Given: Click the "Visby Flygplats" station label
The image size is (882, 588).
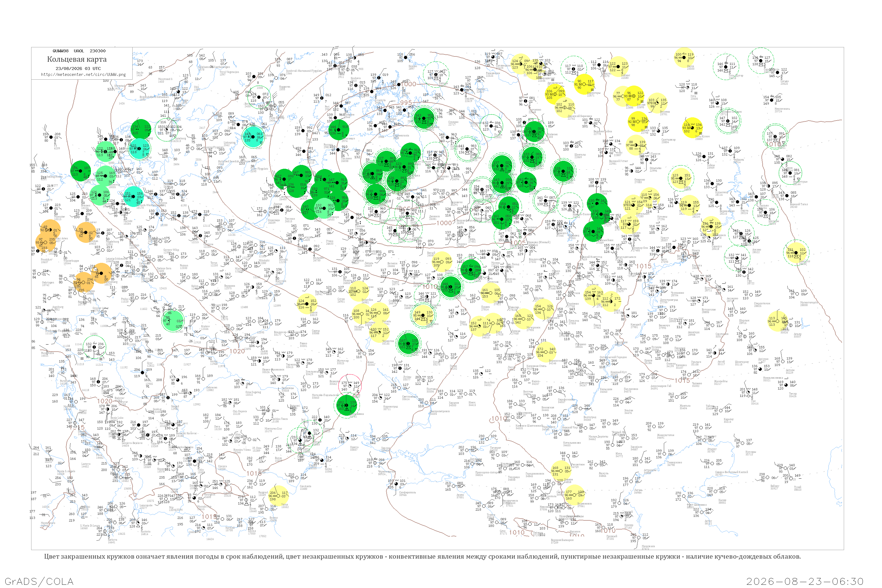Looking at the screenshot, I should click(259, 169).
